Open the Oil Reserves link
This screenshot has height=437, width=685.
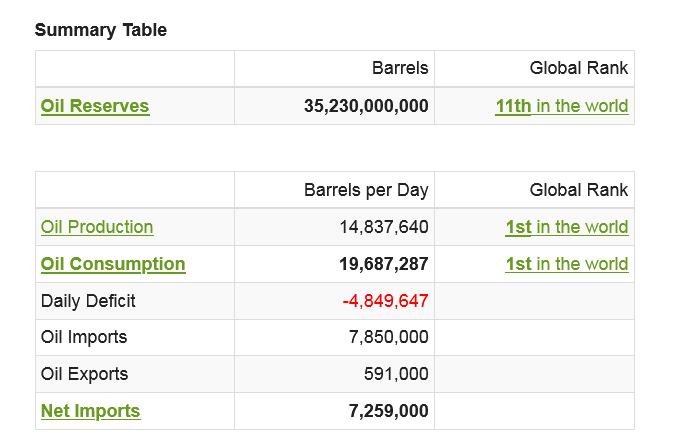[x=95, y=106]
